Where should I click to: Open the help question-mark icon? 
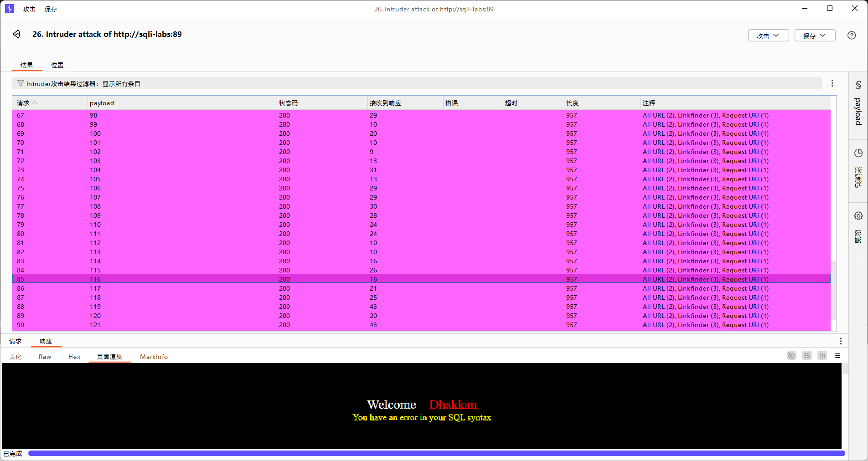point(852,36)
